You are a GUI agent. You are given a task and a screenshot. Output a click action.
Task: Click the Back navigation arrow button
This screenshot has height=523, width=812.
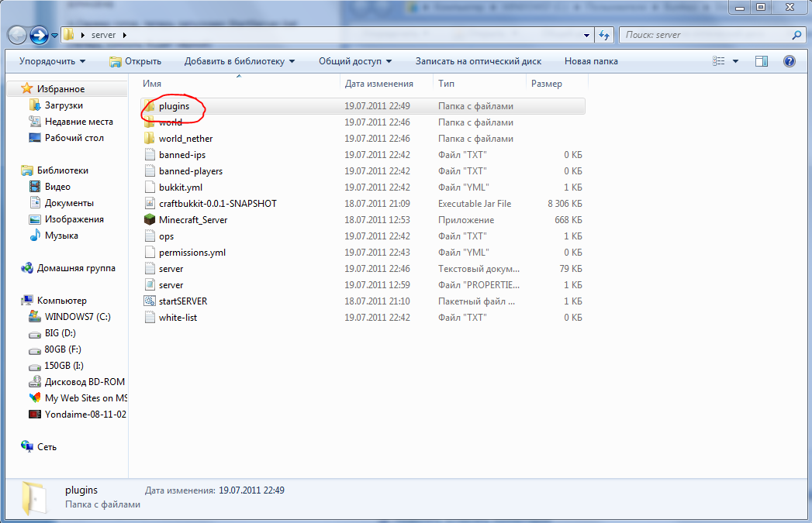click(19, 36)
